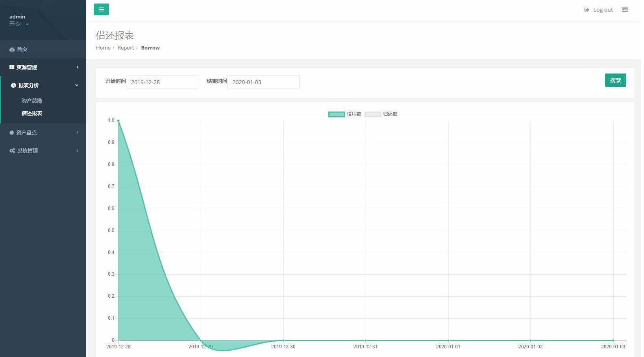
Task: Expand 系统管理 using its arrow
Action: pos(78,151)
